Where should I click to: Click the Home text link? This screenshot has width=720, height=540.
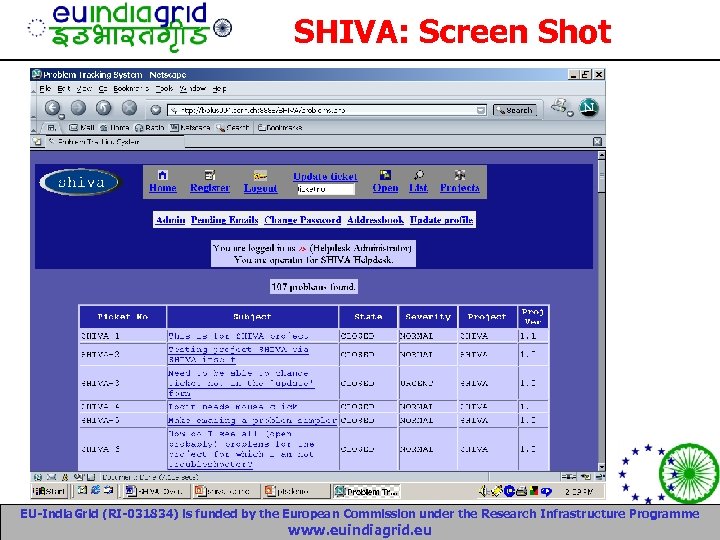163,188
